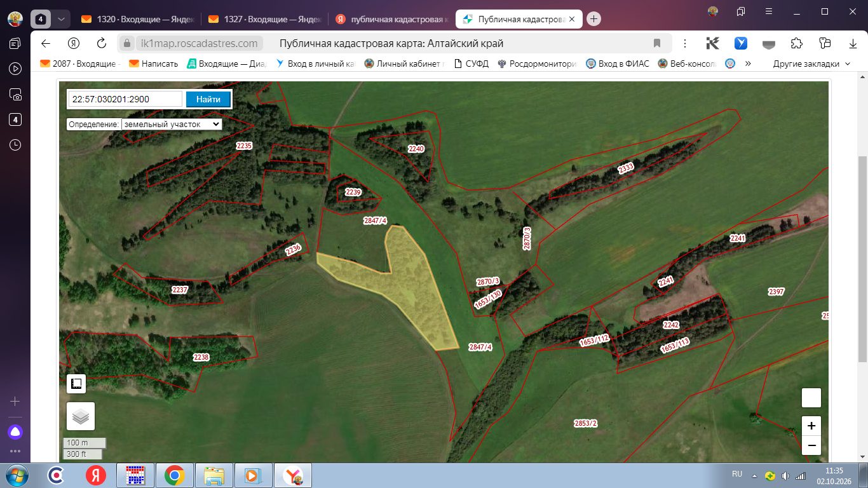868x488 pixels.
Task: Open browser history clock in sidebar
Action: [15, 145]
